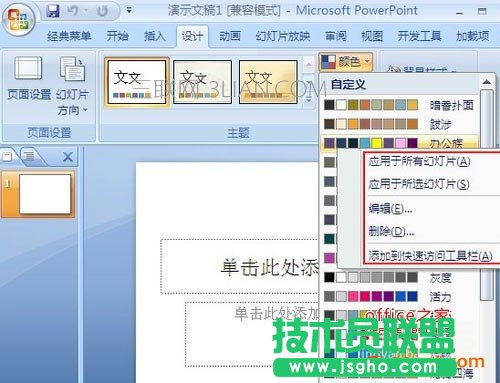This screenshot has width=500, height=383.
Task: Click 应用于所有幻灯片(A) menu entry
Action: tap(419, 161)
